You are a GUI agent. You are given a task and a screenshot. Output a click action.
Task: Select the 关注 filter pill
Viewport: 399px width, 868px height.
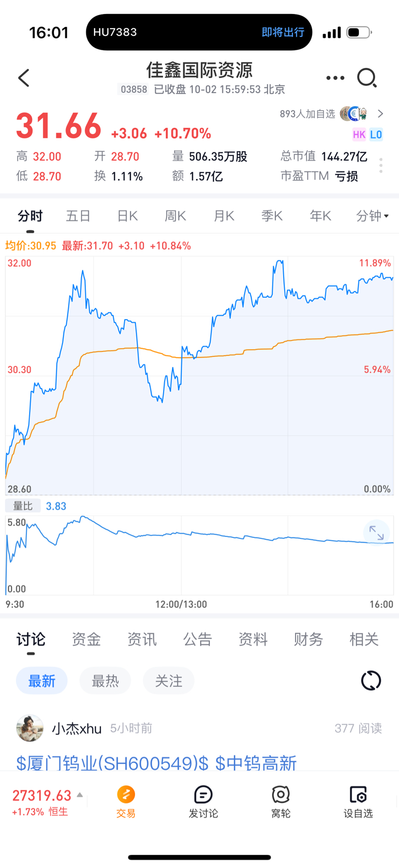click(x=168, y=681)
